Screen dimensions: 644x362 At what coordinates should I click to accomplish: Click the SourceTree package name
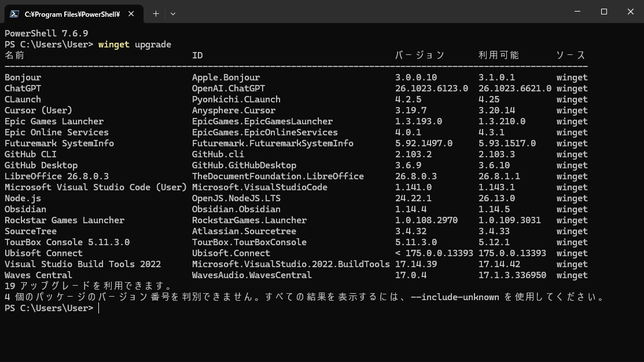(31, 231)
